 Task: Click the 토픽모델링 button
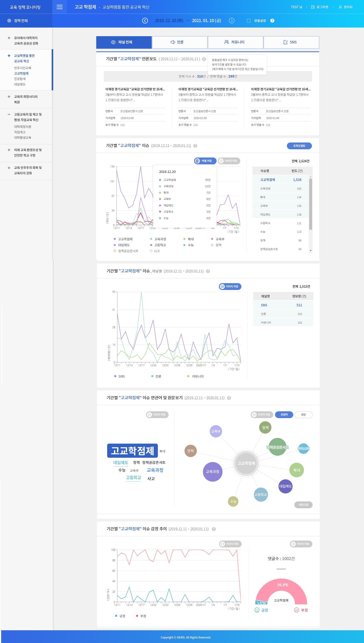[299, 146]
